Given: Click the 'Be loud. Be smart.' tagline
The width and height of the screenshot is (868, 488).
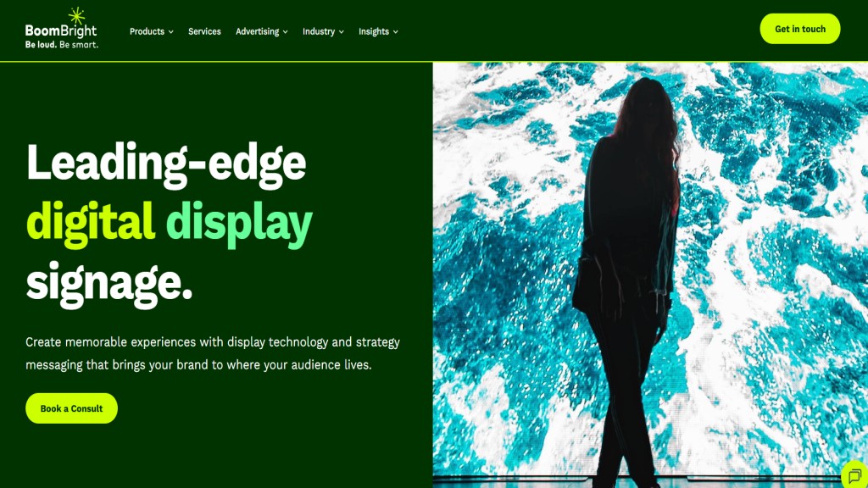Looking at the screenshot, I should click(x=61, y=45).
